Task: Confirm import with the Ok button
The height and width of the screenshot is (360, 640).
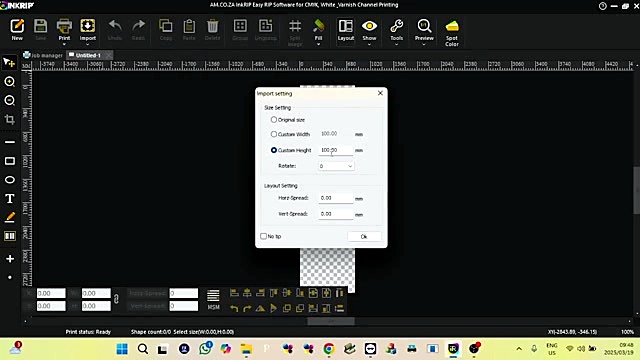Action: pos(364,237)
